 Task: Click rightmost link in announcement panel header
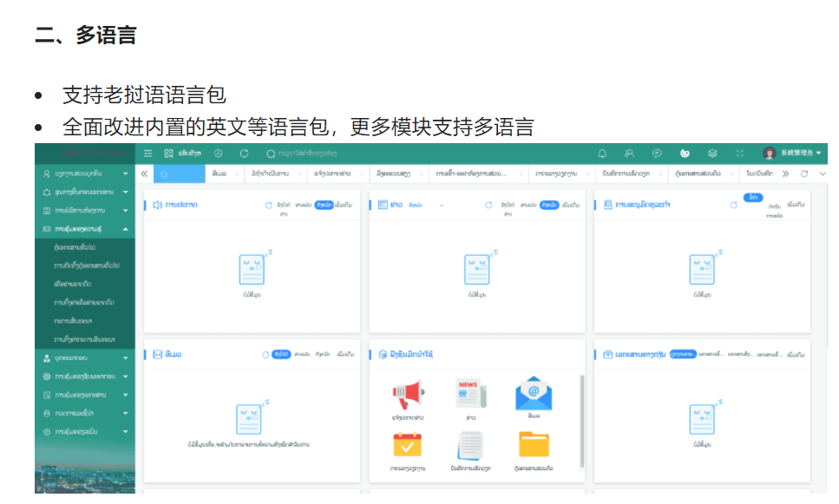pos(344,205)
